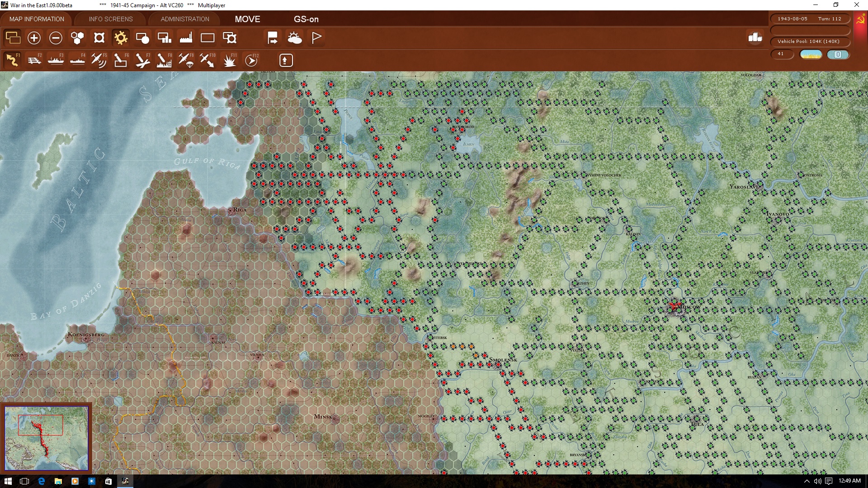868x488 pixels.
Task: Select the F7 bomb airfield mode icon
Action: (x=142, y=60)
